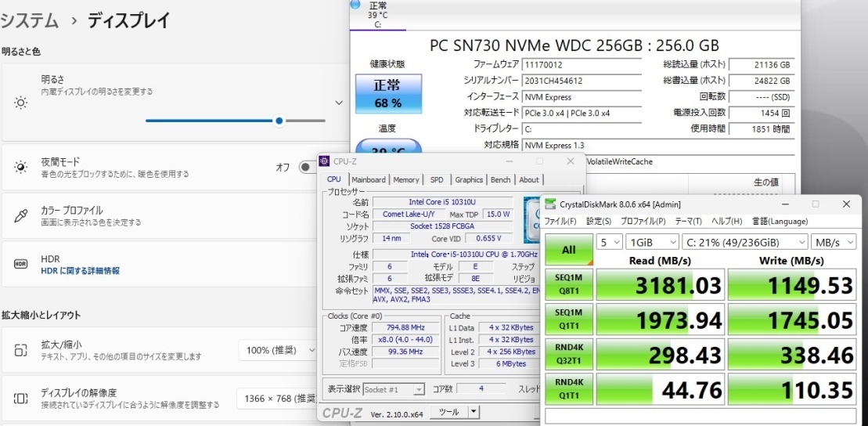Click the Intel Core logo in CPU-Z

532,220
